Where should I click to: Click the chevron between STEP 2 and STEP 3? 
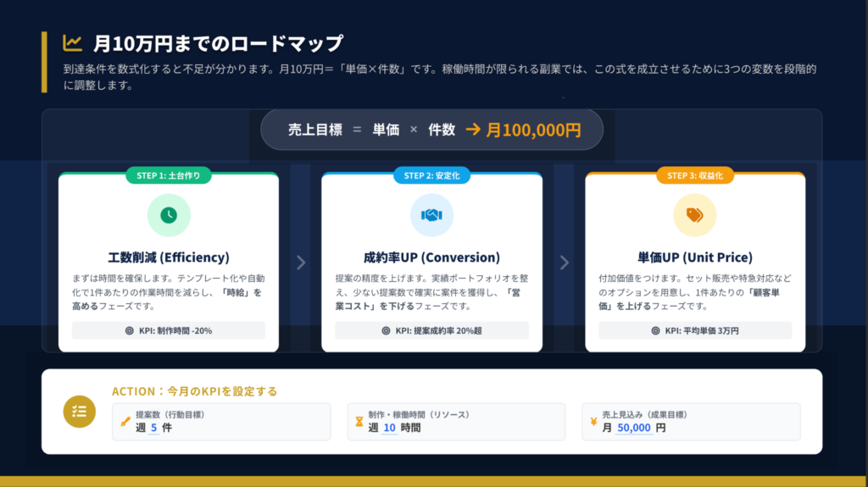564,263
